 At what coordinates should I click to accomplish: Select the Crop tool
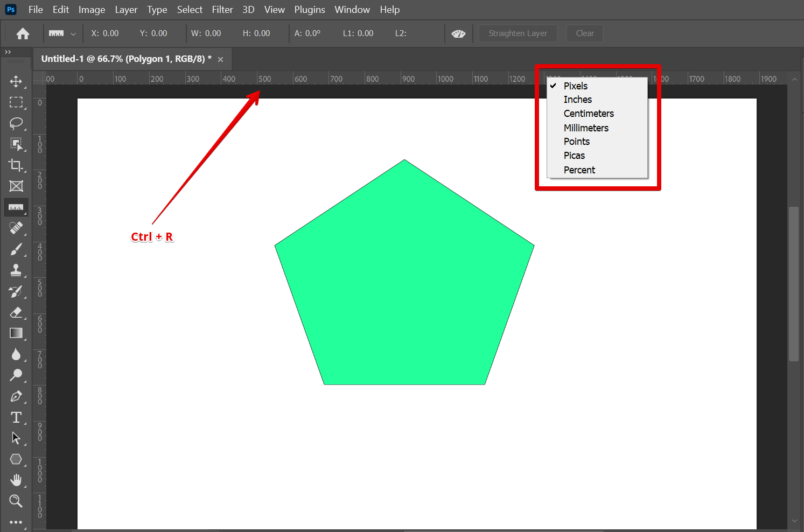(x=16, y=165)
